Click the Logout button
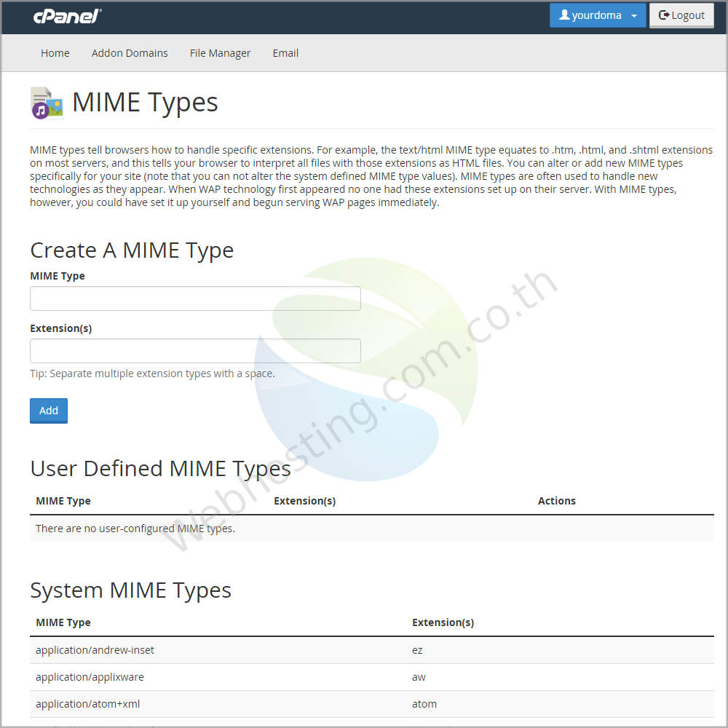This screenshot has width=728, height=728. (x=681, y=15)
